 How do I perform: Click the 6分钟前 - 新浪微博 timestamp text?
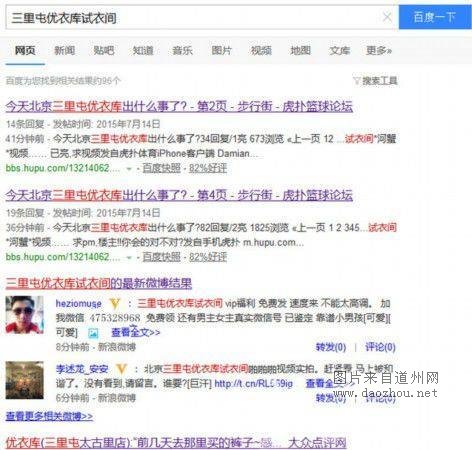tap(96, 398)
